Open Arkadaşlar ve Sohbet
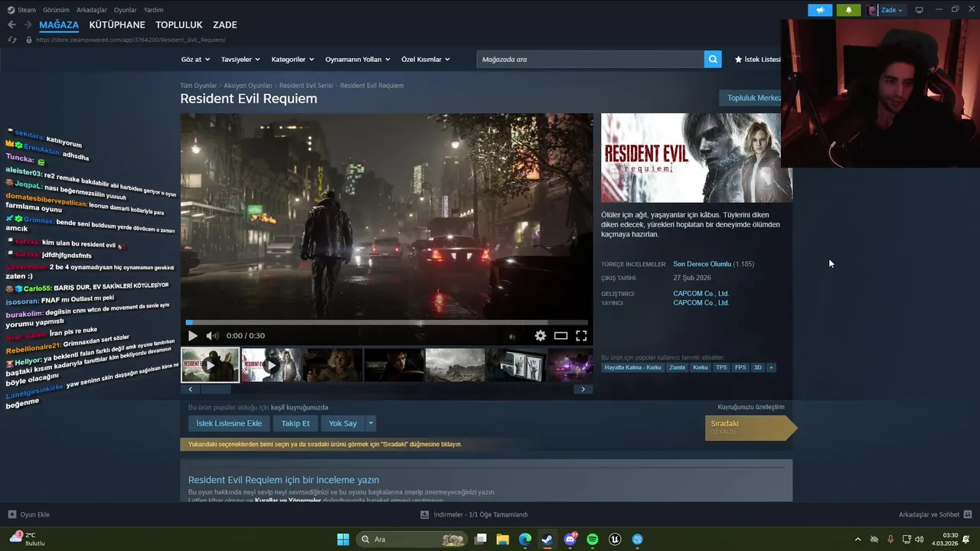Image resolution: width=980 pixels, height=551 pixels. [935, 514]
